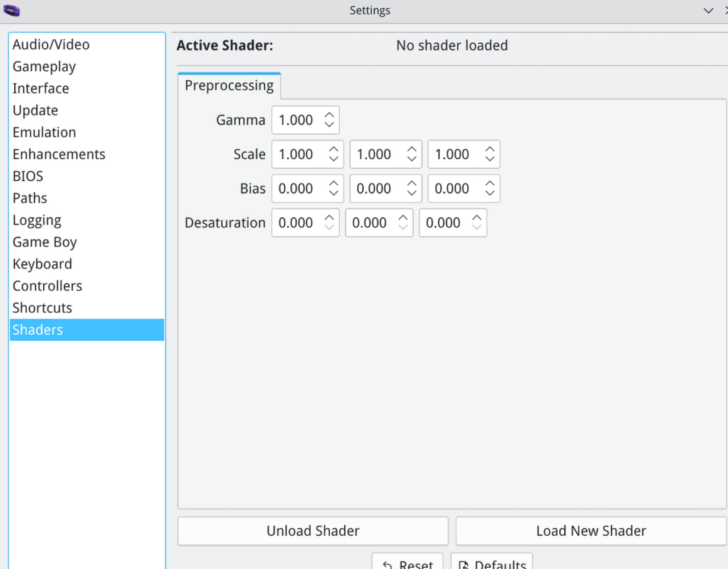Increase the first Desaturation value
Viewport: 728px width, 569px height.
[x=329, y=217]
